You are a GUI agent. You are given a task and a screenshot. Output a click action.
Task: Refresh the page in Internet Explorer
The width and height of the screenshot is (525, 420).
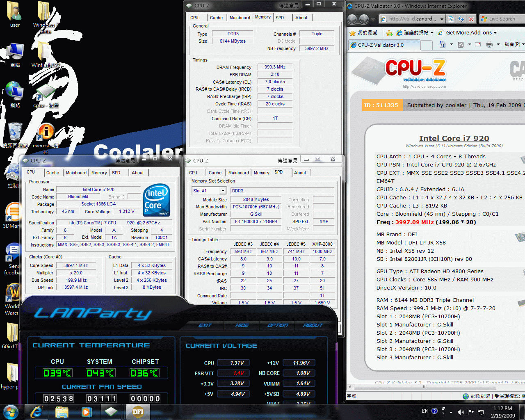click(461, 19)
